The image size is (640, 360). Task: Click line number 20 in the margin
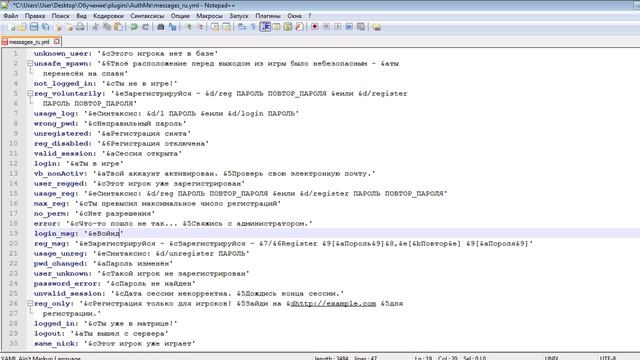(13, 243)
